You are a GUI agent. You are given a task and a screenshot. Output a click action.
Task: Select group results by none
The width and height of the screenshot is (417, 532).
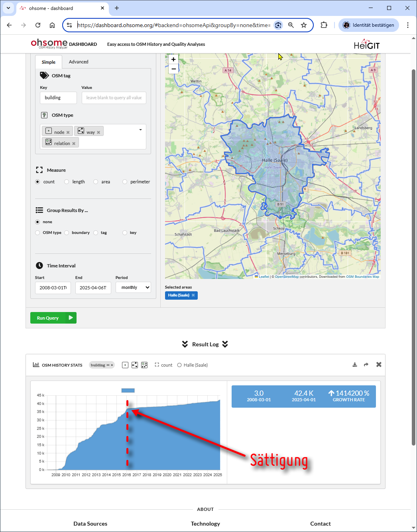tap(37, 222)
